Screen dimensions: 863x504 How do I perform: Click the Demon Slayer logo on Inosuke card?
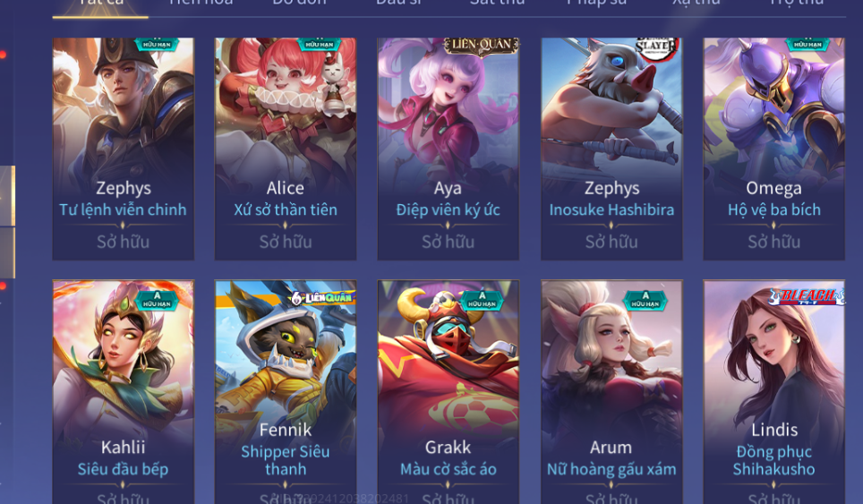656,47
